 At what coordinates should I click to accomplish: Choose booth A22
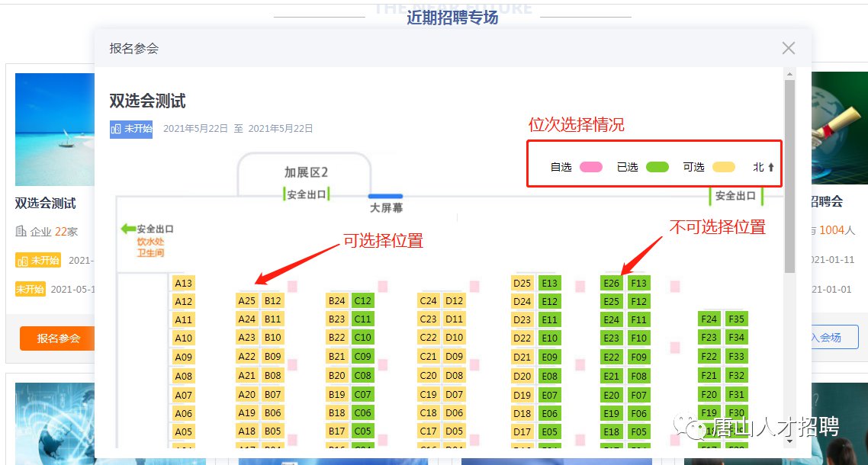click(x=247, y=357)
